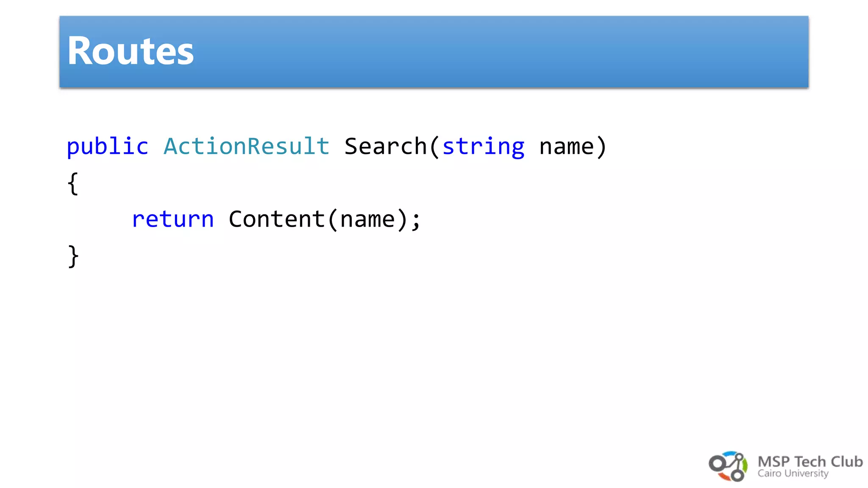Click the Cairo University caption
This screenshot has height=488, width=868.
point(793,474)
